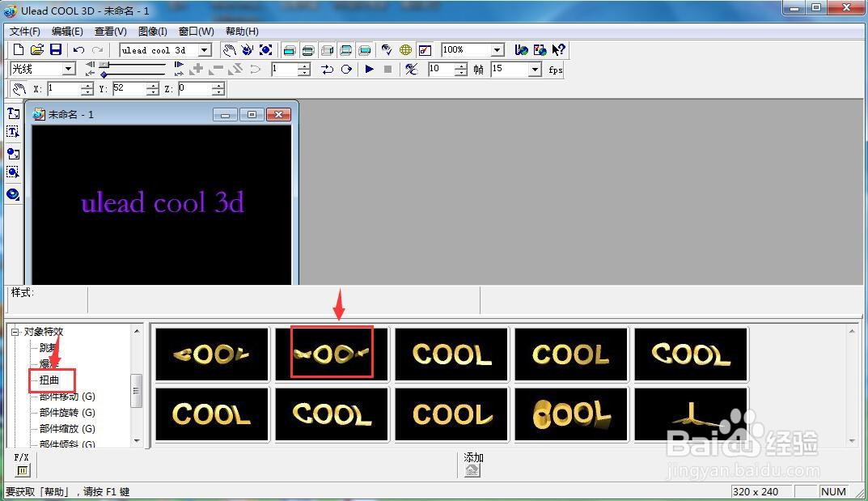Click the timeline frame slider thumb

point(104,65)
